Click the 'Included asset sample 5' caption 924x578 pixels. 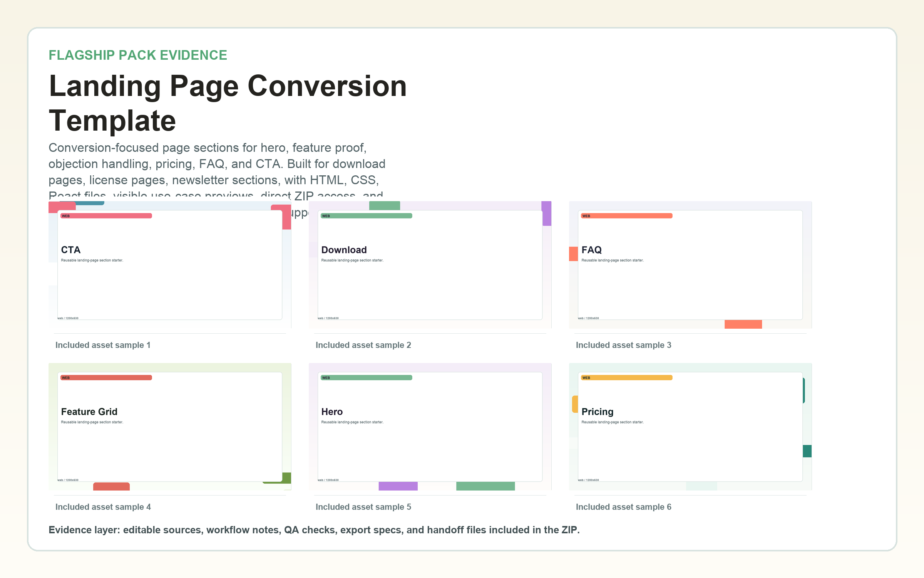pyautogui.click(x=363, y=507)
